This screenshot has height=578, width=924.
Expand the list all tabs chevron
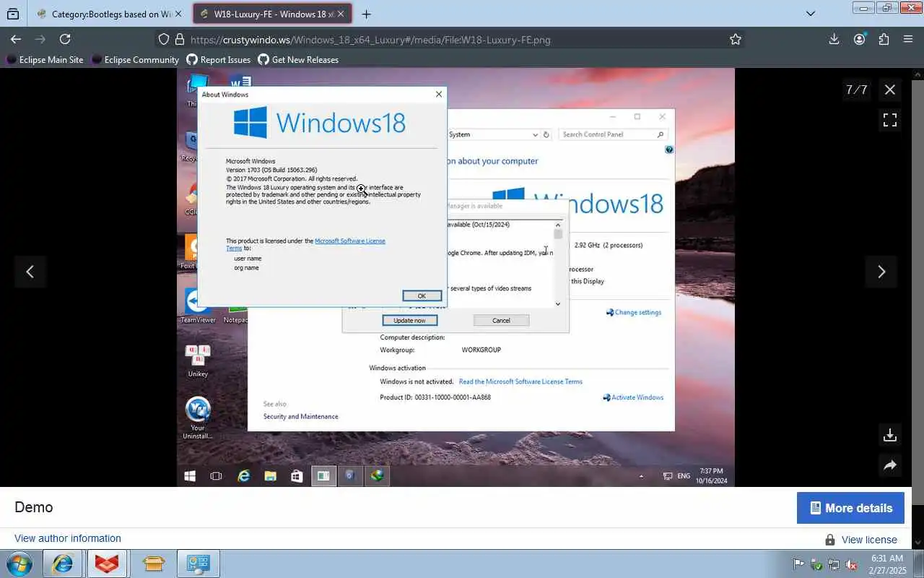[811, 14]
